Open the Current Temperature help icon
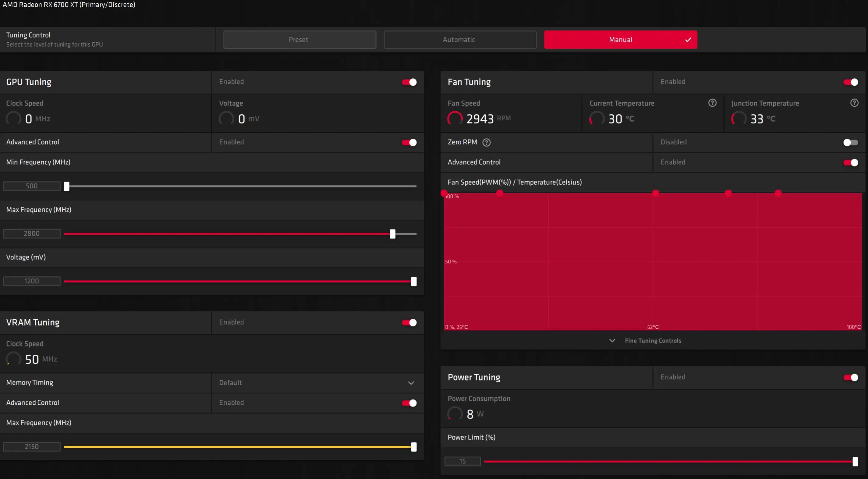The width and height of the screenshot is (868, 479). pyautogui.click(x=712, y=103)
